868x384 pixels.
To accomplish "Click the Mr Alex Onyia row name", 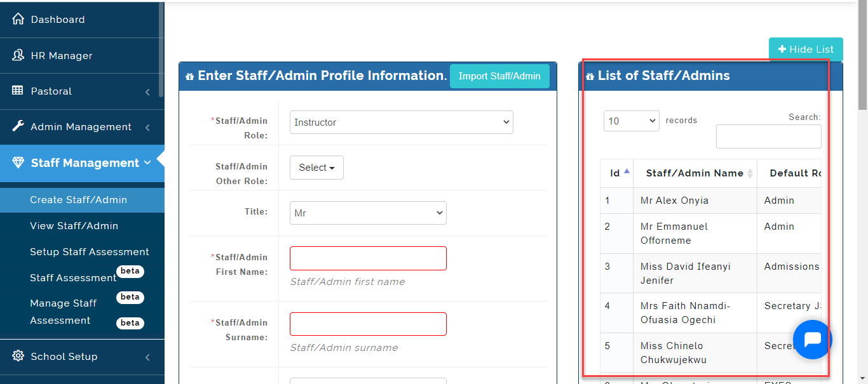I will pyautogui.click(x=674, y=201).
